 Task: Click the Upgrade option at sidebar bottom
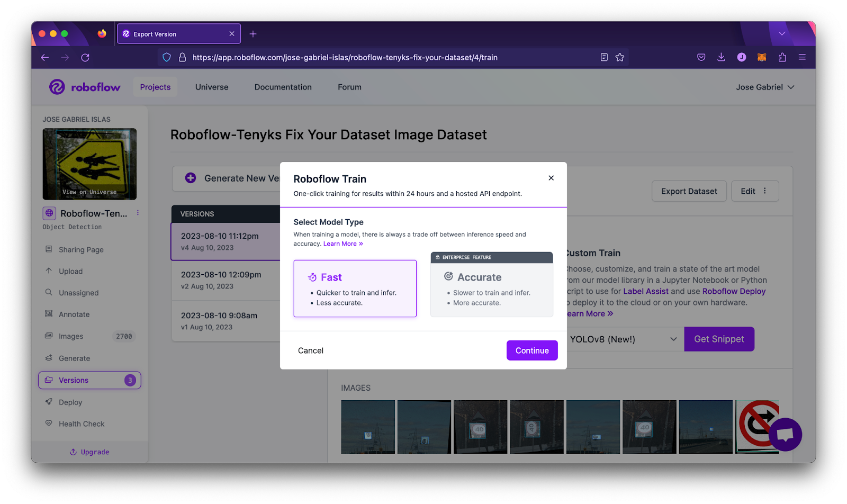point(89,452)
